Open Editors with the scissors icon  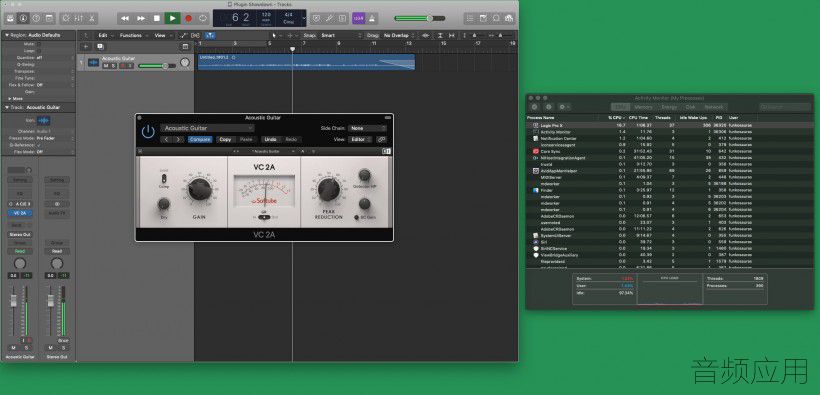coord(92,18)
